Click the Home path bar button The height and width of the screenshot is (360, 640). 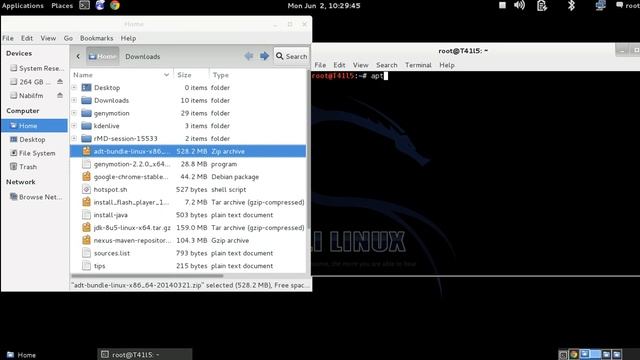point(102,56)
